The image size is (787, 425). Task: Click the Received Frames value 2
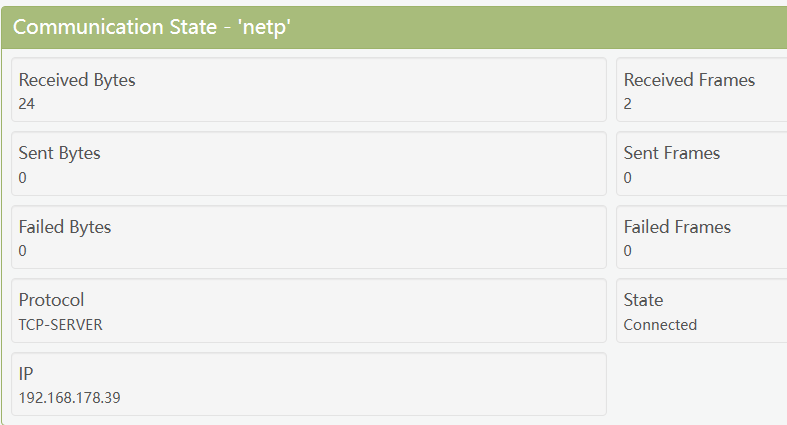click(628, 103)
